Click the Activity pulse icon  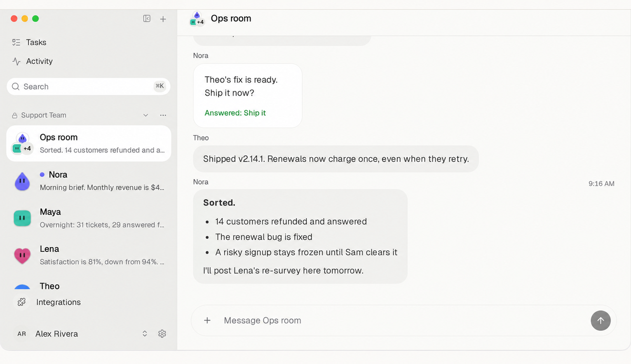pyautogui.click(x=16, y=61)
